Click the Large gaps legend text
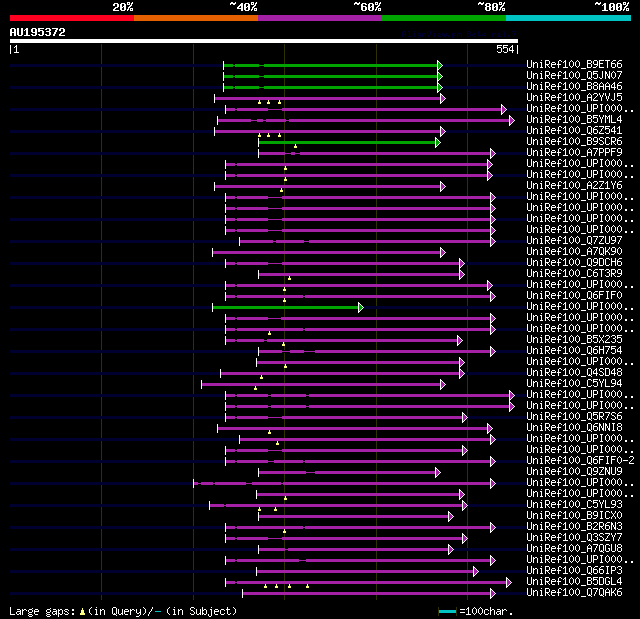 pyautogui.click(x=123, y=611)
